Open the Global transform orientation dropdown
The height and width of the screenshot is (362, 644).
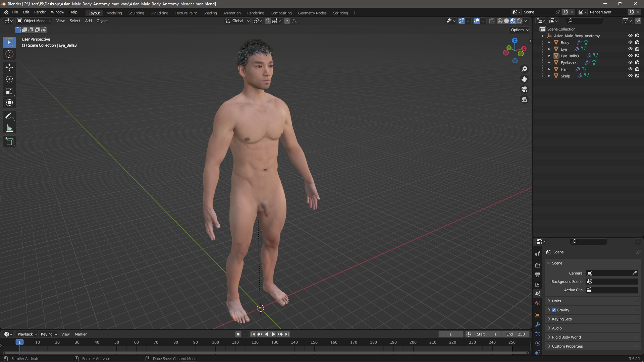click(237, 21)
